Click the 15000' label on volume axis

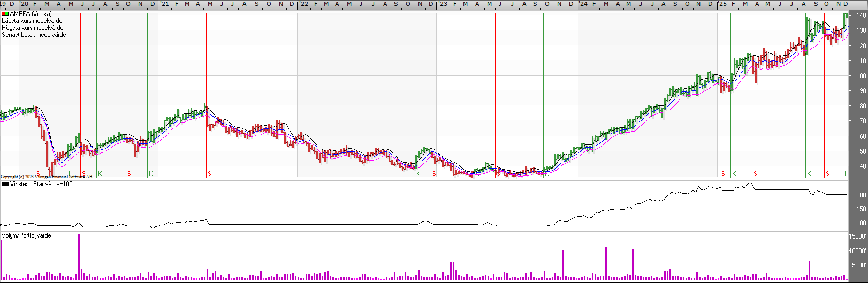[858, 236]
